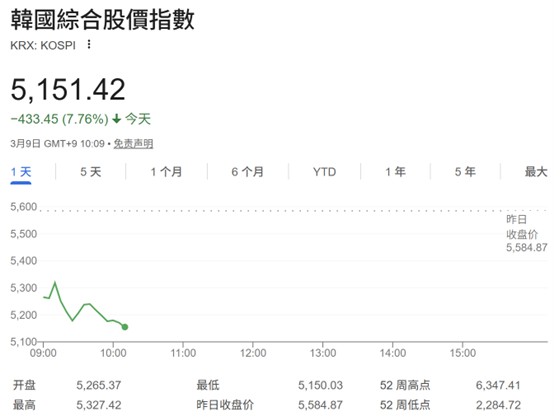
Task: Select the 1 天 time range tab
Action: click(21, 172)
